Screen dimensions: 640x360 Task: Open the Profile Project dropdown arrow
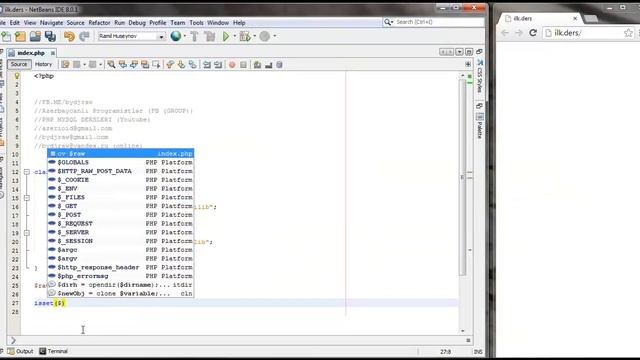click(x=275, y=36)
